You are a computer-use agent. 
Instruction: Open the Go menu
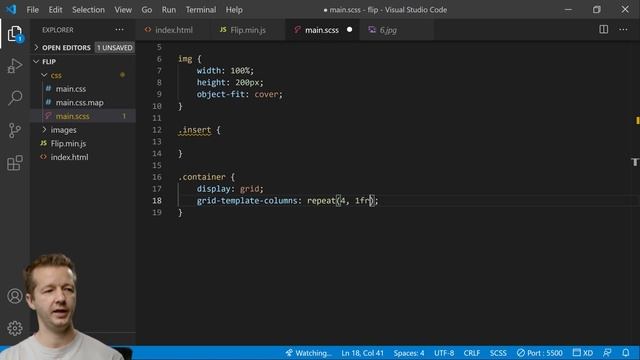point(147,9)
